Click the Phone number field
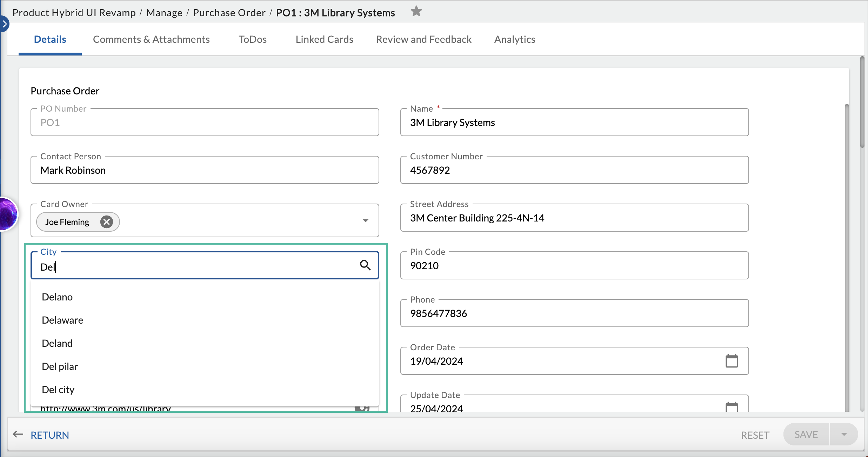Screen dimensions: 868x457 pyautogui.click(x=574, y=313)
